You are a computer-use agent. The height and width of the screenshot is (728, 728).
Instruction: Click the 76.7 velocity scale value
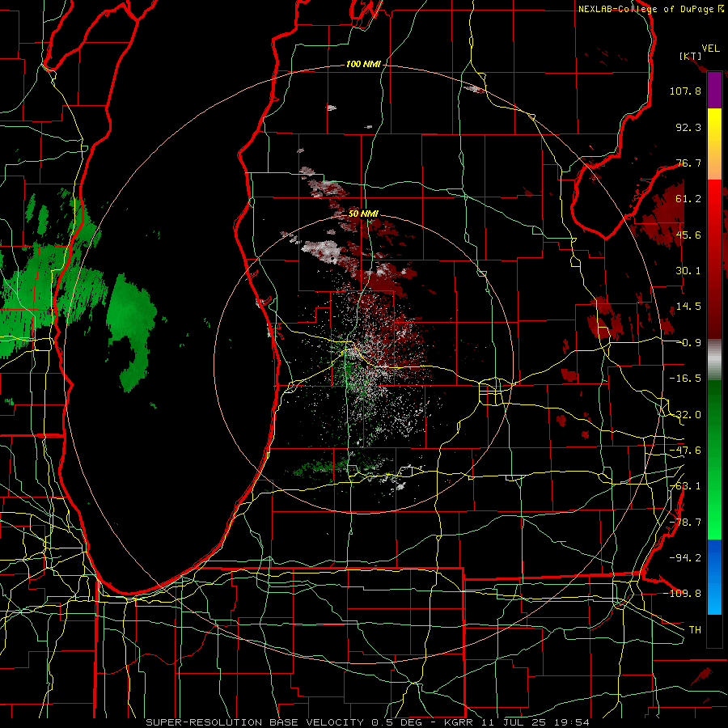(x=688, y=163)
